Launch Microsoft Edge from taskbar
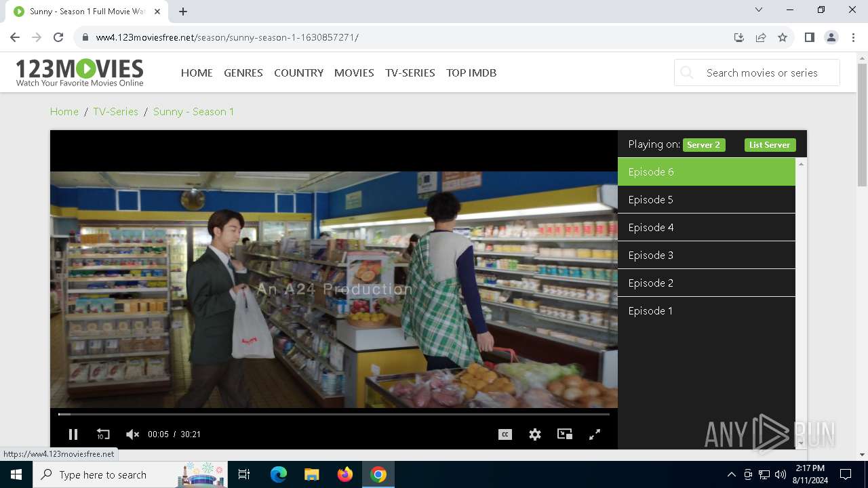 tap(279, 474)
